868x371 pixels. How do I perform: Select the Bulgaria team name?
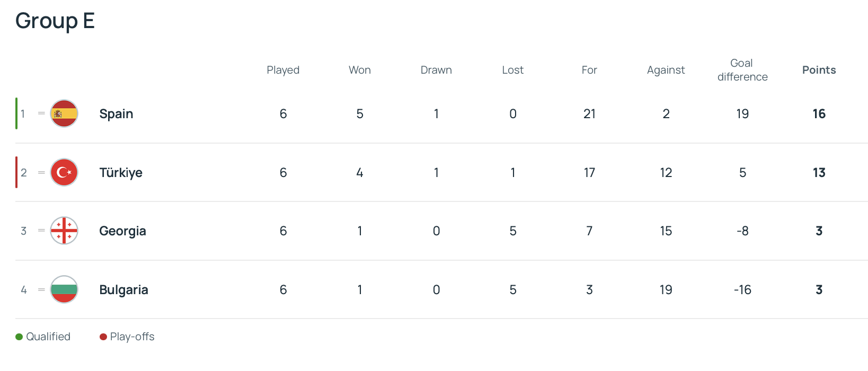(x=123, y=290)
